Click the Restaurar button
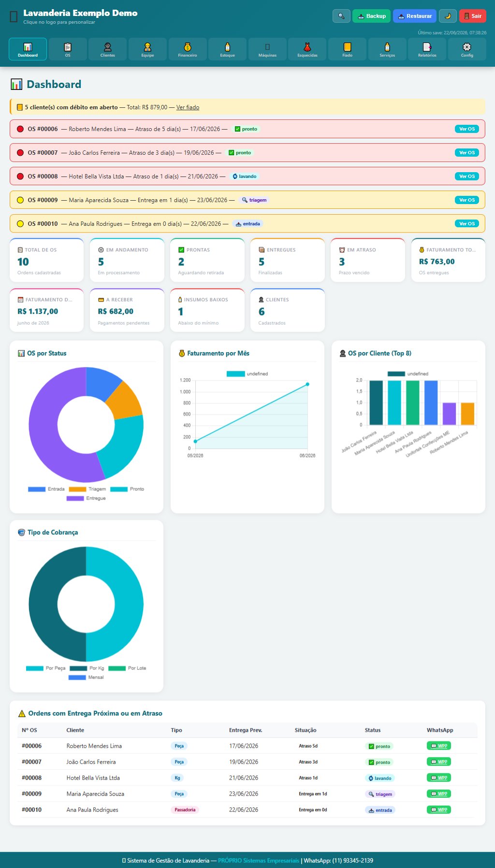 415,16
